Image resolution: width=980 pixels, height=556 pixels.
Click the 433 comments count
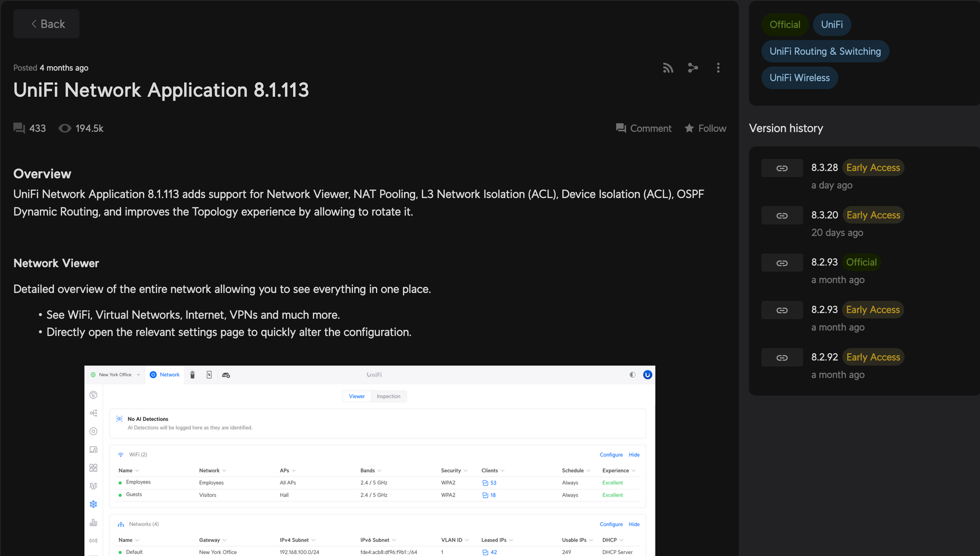point(30,128)
